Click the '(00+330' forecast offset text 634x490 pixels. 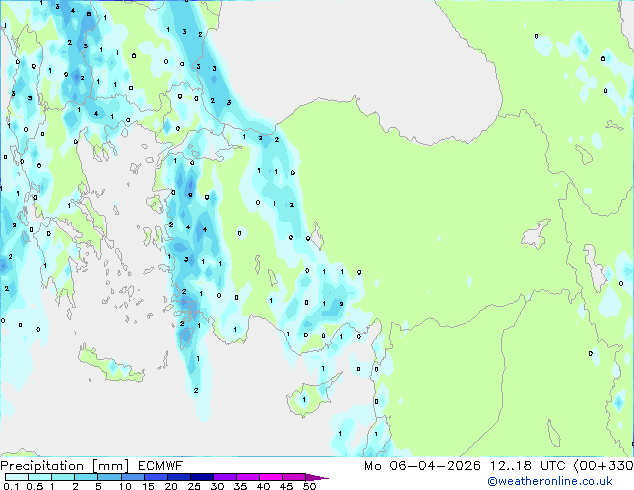(x=603, y=466)
